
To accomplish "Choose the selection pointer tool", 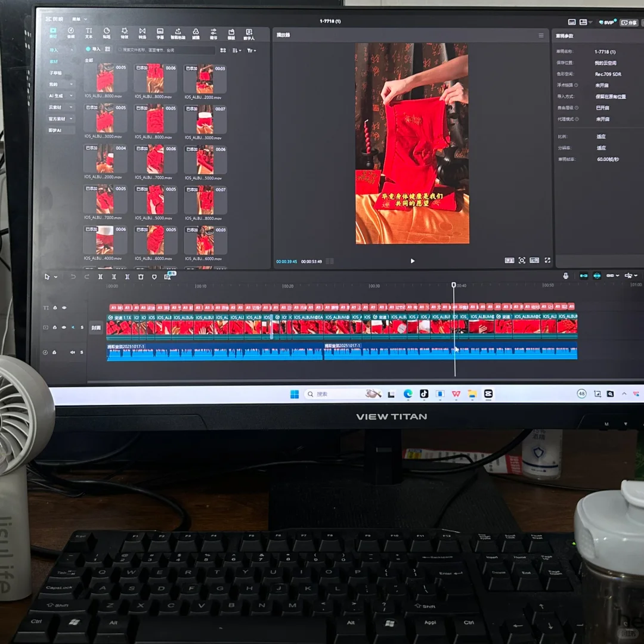I will [47, 277].
